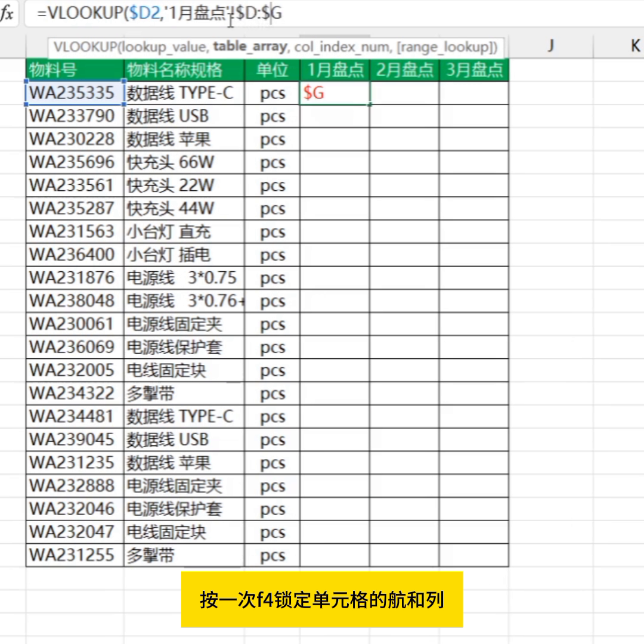The image size is (644, 644).
Task: Select cell WA232046
Action: 75,509
